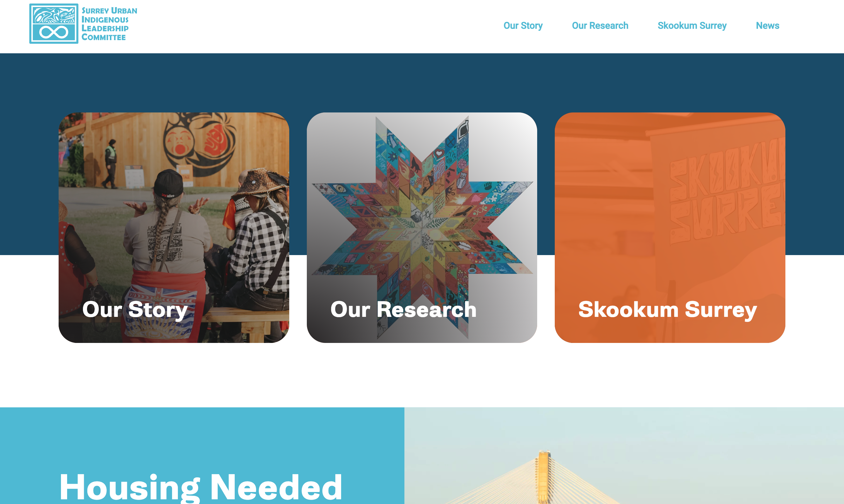This screenshot has height=504, width=844.
Task: Click the Our Story card title text
Action: pyautogui.click(x=135, y=309)
